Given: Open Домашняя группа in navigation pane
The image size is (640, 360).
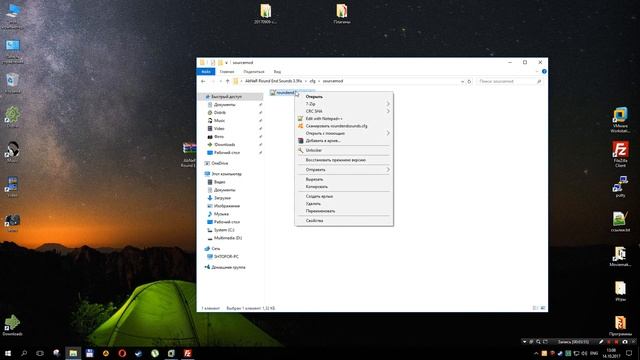Looking at the screenshot, I should point(228,267).
